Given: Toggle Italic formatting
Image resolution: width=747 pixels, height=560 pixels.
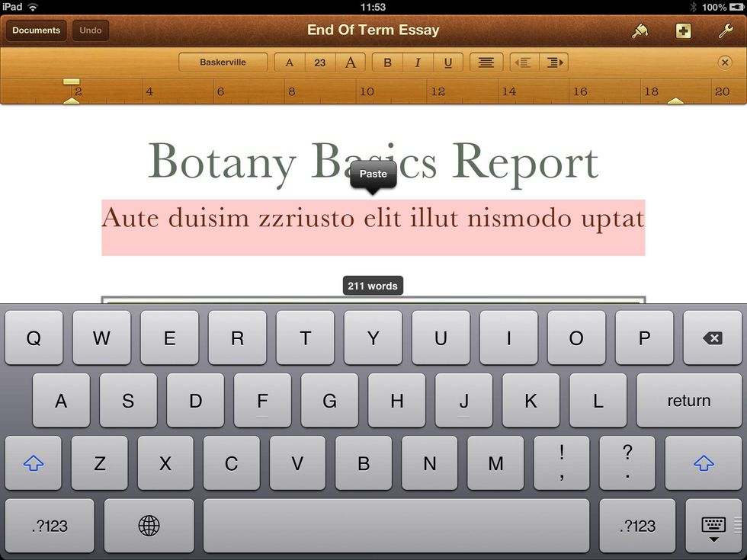Looking at the screenshot, I should (x=417, y=62).
